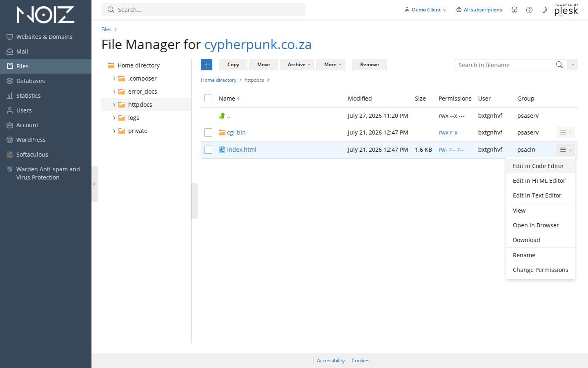
Task: Click the Statistics bar chart icon
Action: (10, 96)
